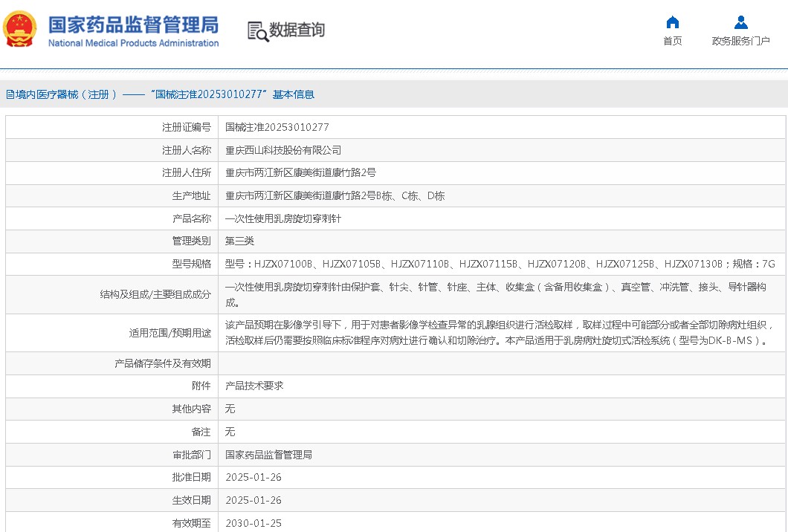This screenshot has width=788, height=532.
Task: Select 2025-01-26 in 生效日期 row
Action: (253, 500)
